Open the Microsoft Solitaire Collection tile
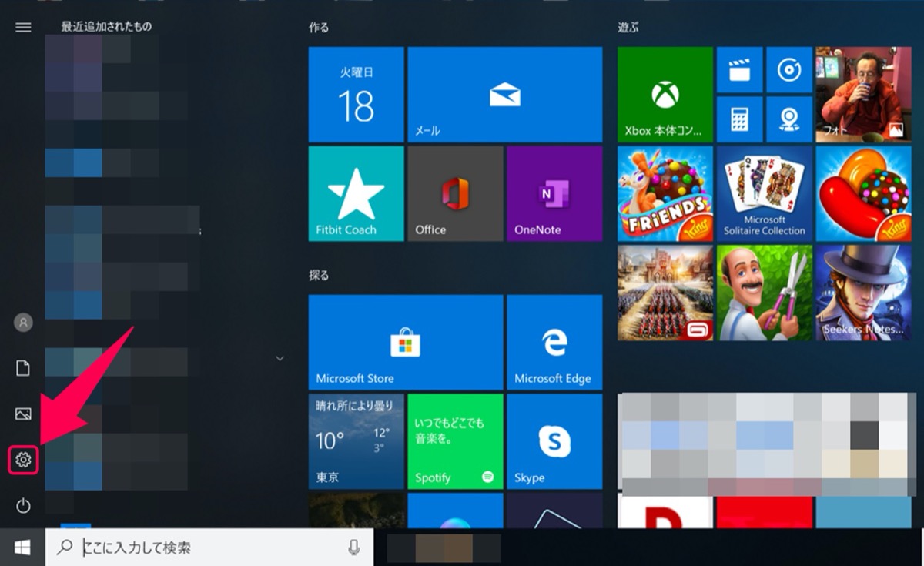The image size is (924, 566). pyautogui.click(x=765, y=194)
